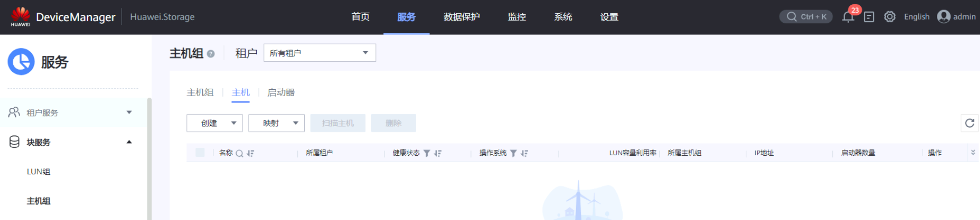The width and height of the screenshot is (980, 220).
Task: Open the alarm notifications bell
Action: coord(848,17)
